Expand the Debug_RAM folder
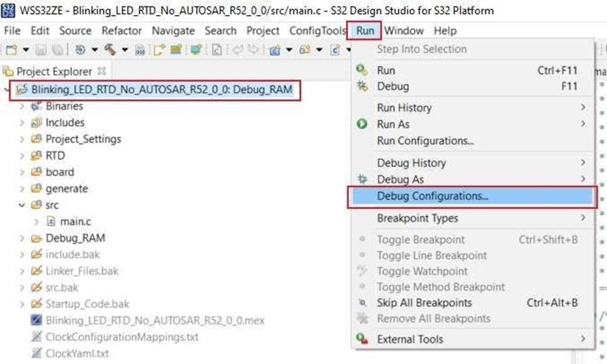The height and width of the screenshot is (364, 607). (x=22, y=238)
